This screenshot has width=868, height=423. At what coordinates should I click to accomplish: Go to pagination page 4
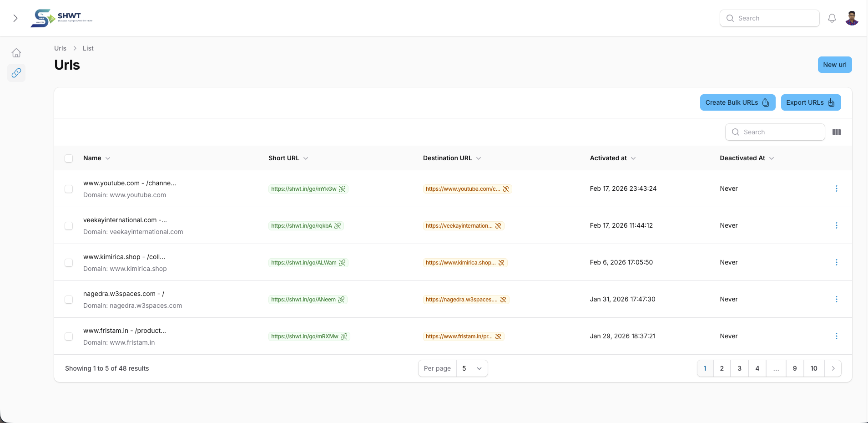(x=757, y=368)
